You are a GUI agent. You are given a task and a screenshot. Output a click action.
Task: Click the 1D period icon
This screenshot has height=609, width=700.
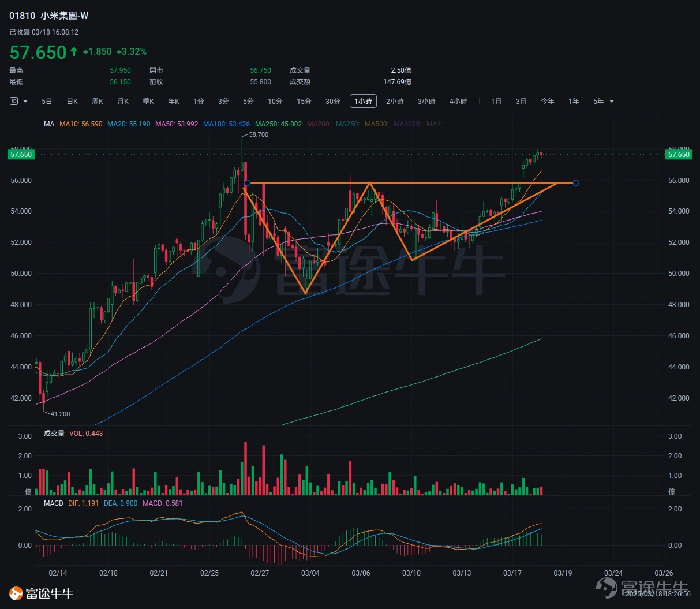pos(14,101)
